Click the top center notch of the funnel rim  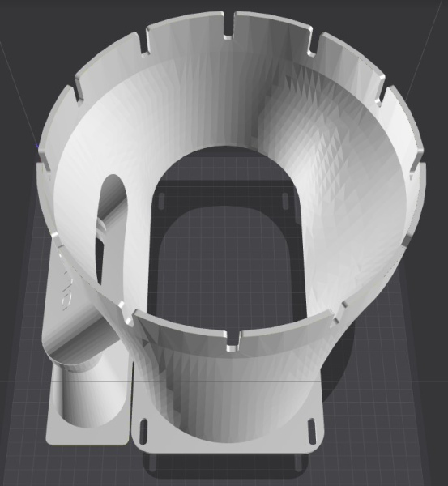[228, 27]
